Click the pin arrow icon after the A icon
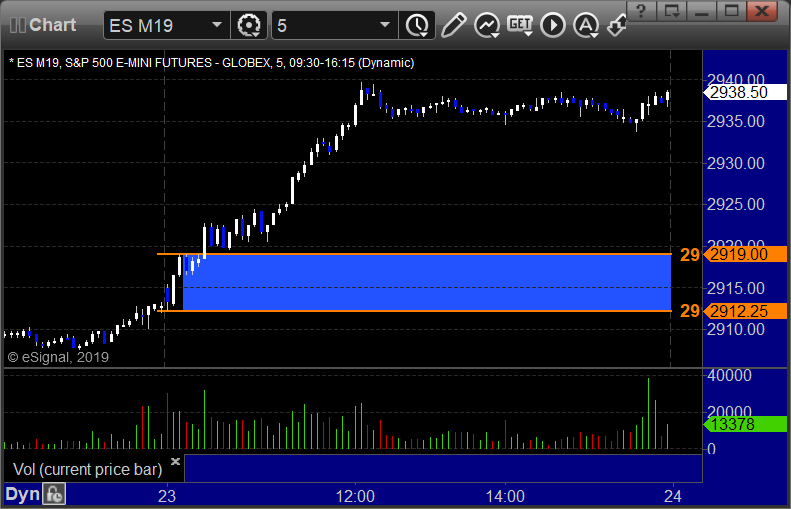 (x=616, y=25)
